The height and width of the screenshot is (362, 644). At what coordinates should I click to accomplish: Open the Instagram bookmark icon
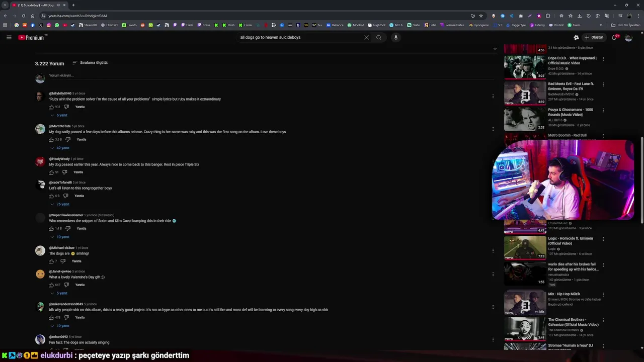coord(49,25)
